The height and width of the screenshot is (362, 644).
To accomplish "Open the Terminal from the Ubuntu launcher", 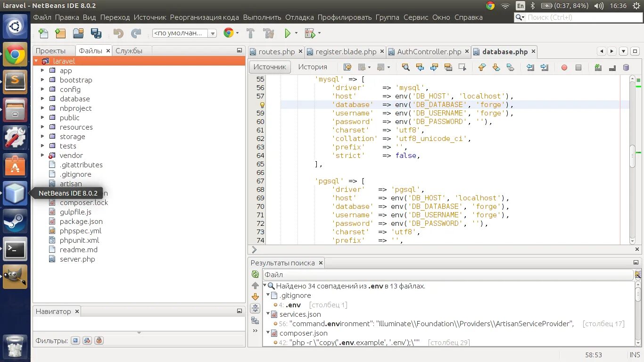I will pos(15,250).
